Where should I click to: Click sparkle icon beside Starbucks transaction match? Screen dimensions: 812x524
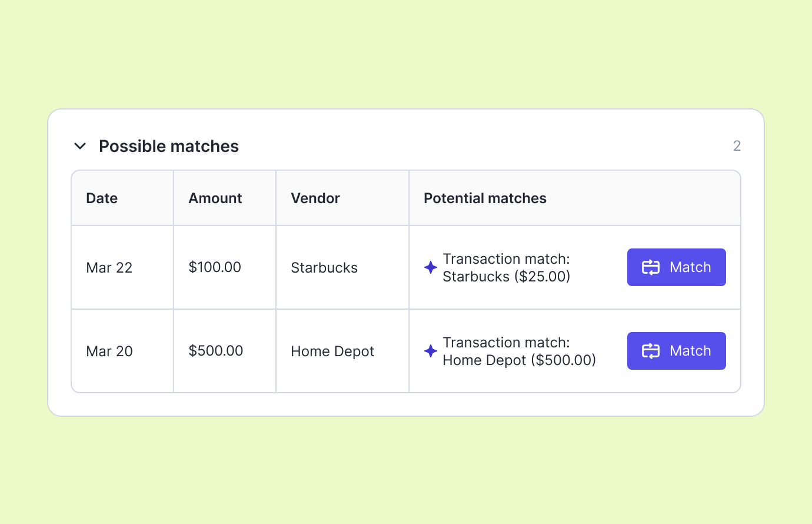coord(431,267)
